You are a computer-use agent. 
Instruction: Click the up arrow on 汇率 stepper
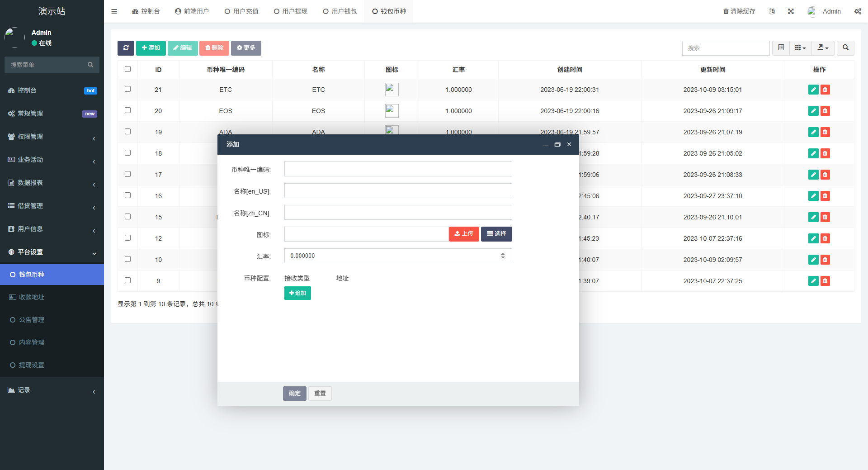(x=503, y=253)
